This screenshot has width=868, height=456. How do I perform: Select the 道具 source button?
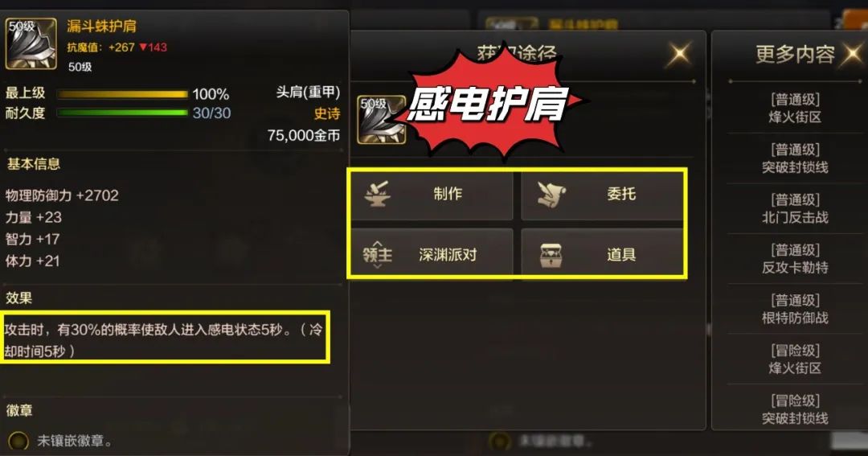coord(602,253)
